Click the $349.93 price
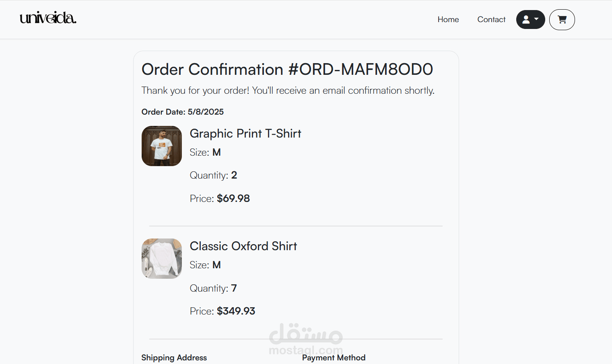The image size is (612, 364). (x=236, y=311)
